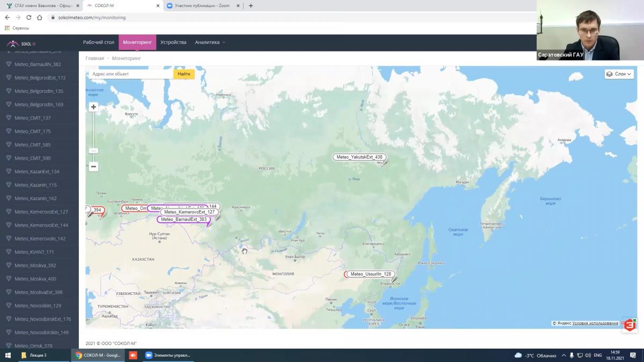Close the СОКОЛ-М browser tab
Image resolution: width=644 pixels, height=362 pixels.
click(x=158, y=6)
